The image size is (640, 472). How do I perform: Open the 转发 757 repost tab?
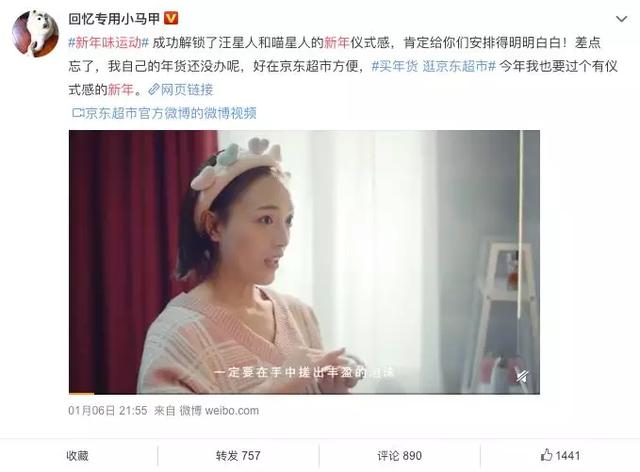(238, 456)
